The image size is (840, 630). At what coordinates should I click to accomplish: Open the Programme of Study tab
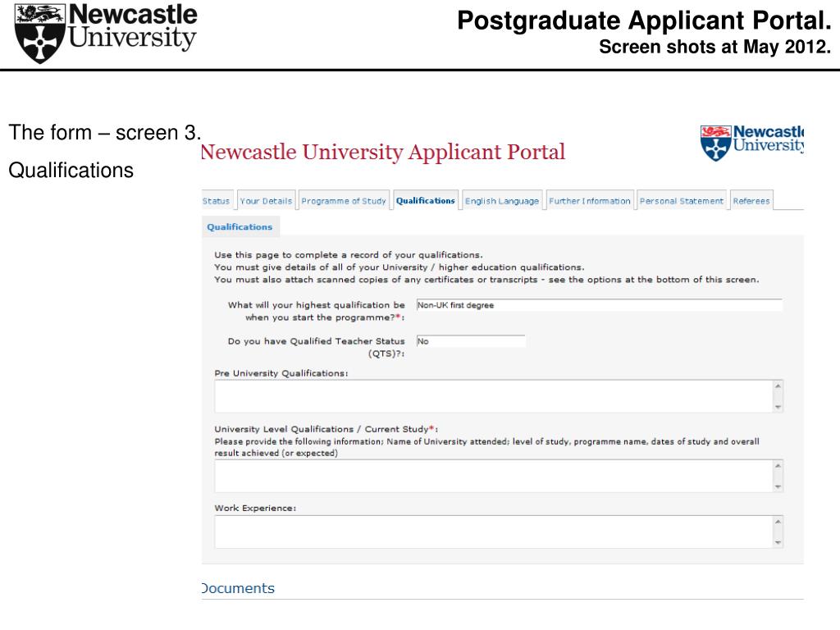click(344, 201)
